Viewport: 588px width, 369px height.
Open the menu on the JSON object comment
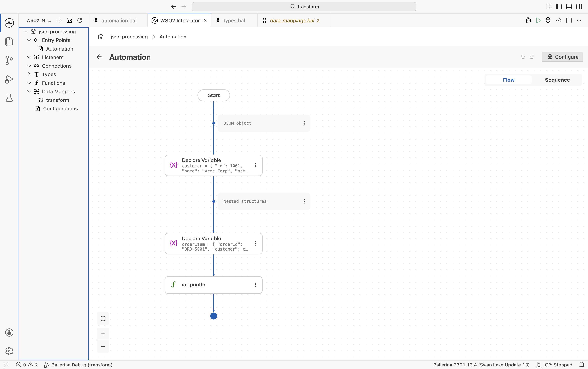[304, 123]
